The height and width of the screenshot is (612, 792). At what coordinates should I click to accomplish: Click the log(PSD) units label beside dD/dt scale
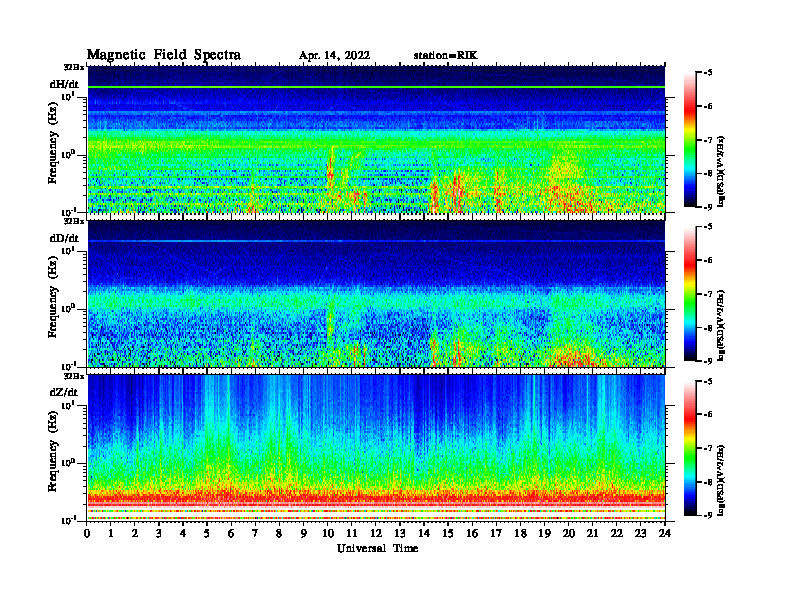tap(721, 326)
